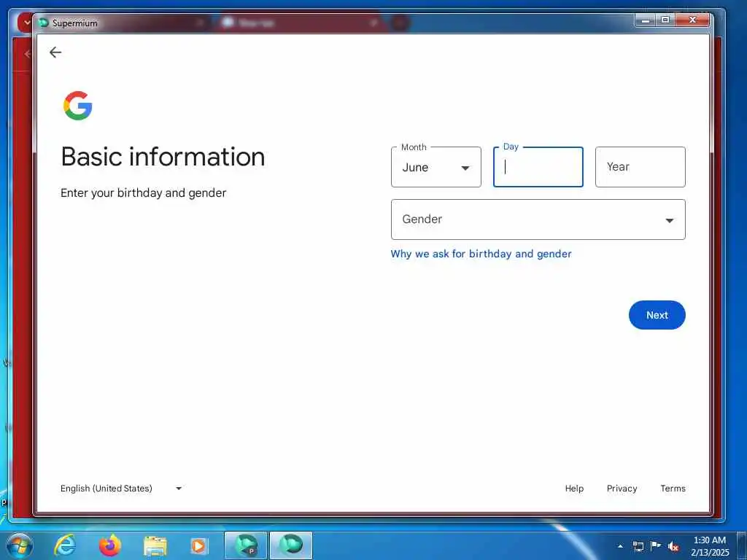Switch to first Supermium taskbar window
Screen dimensions: 747x560
tap(246, 545)
